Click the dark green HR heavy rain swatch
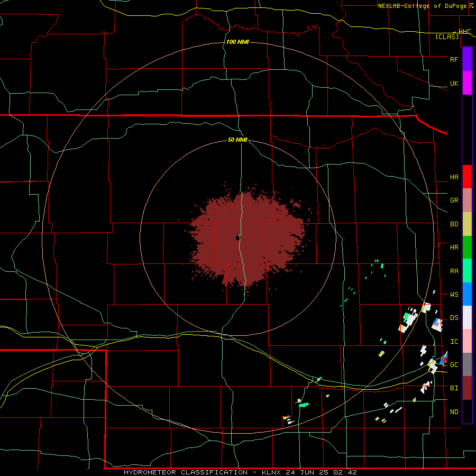The image size is (476, 476). pyautogui.click(x=467, y=248)
